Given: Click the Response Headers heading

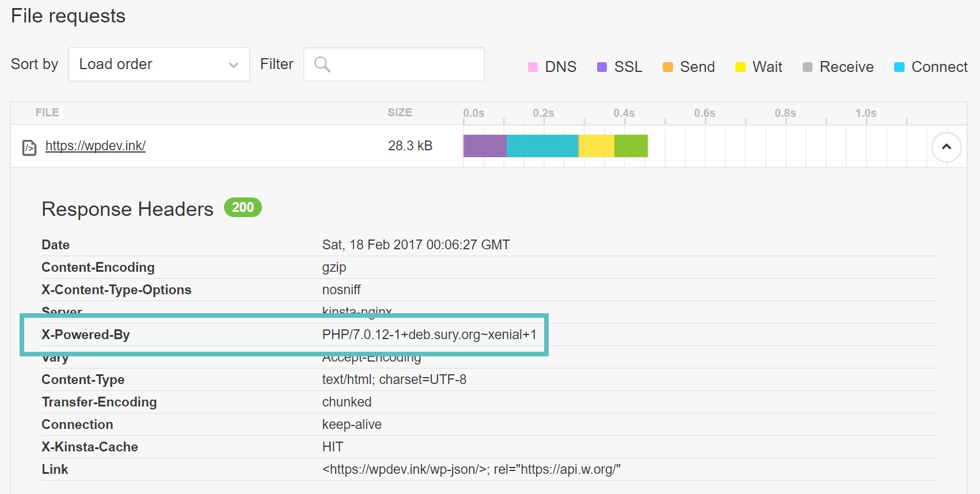Looking at the screenshot, I should point(127,209).
